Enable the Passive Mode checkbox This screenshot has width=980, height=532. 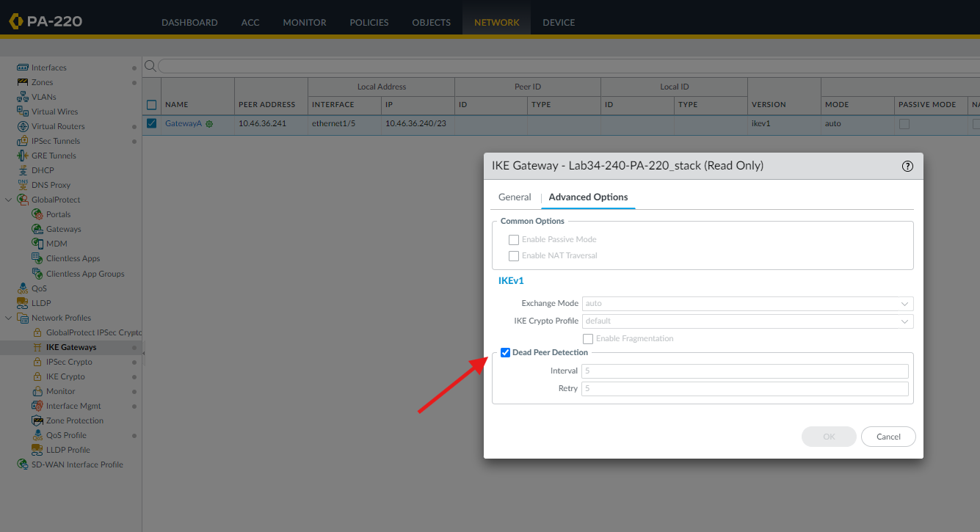click(x=514, y=240)
